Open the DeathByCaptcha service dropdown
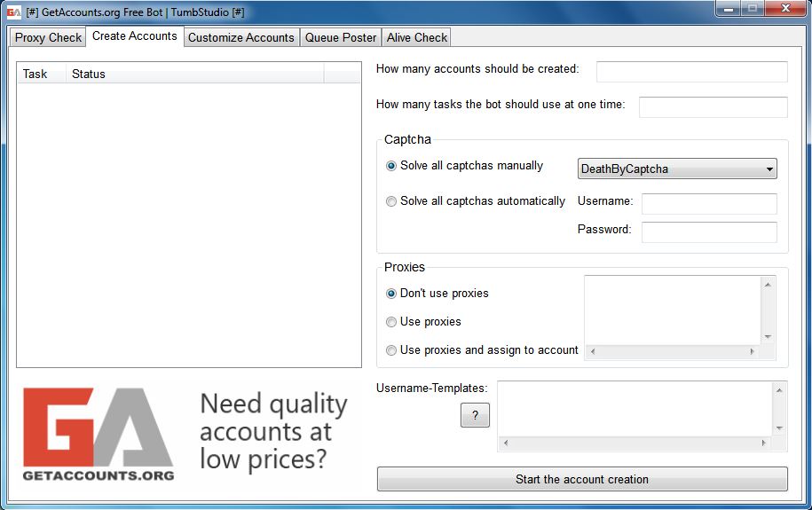The image size is (812, 510). tap(677, 169)
